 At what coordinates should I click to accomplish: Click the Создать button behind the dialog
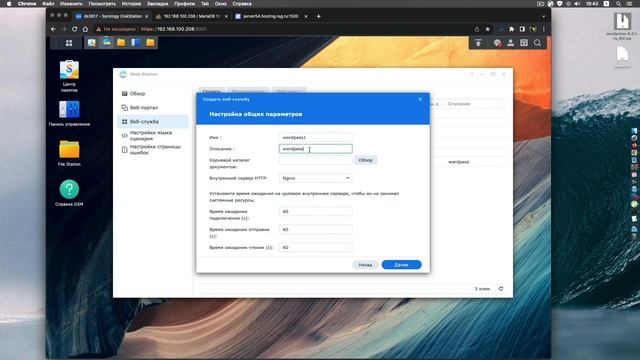211,91
